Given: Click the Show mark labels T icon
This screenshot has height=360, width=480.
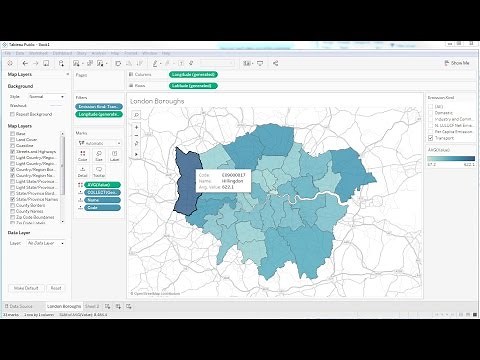Looking at the screenshot, I should [x=181, y=63].
